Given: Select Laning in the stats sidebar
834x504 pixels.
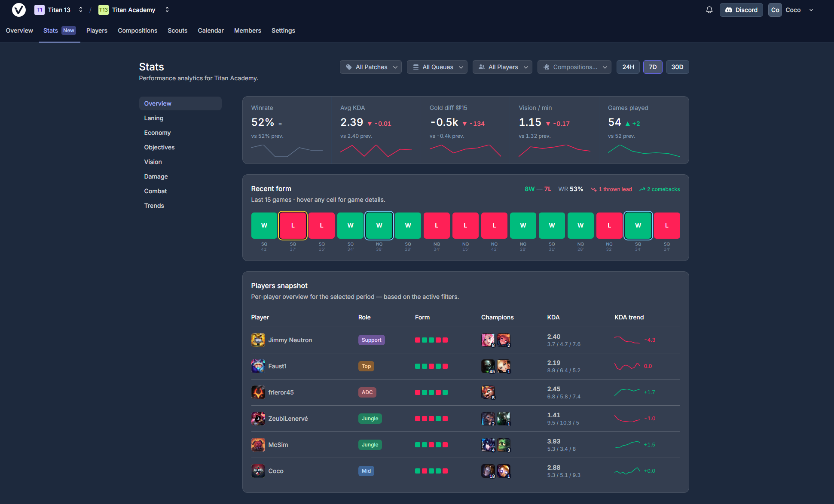Looking at the screenshot, I should click(180, 118).
